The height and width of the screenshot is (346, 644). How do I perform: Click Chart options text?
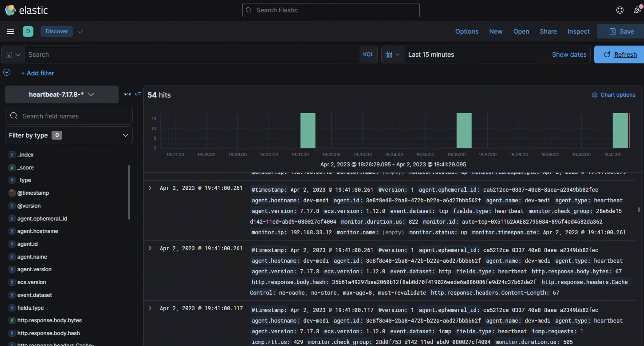click(x=618, y=95)
